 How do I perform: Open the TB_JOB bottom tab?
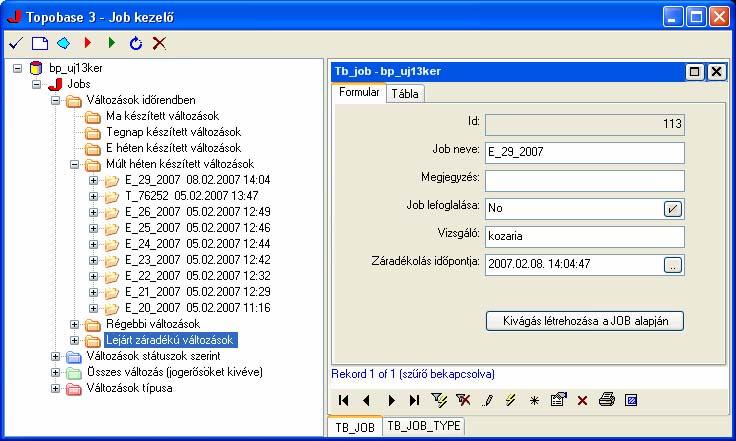(355, 427)
